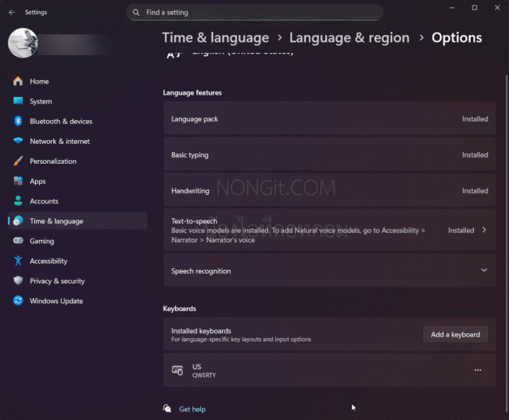Click the Installed keyboards label
The image size is (509, 420).
click(x=201, y=331)
